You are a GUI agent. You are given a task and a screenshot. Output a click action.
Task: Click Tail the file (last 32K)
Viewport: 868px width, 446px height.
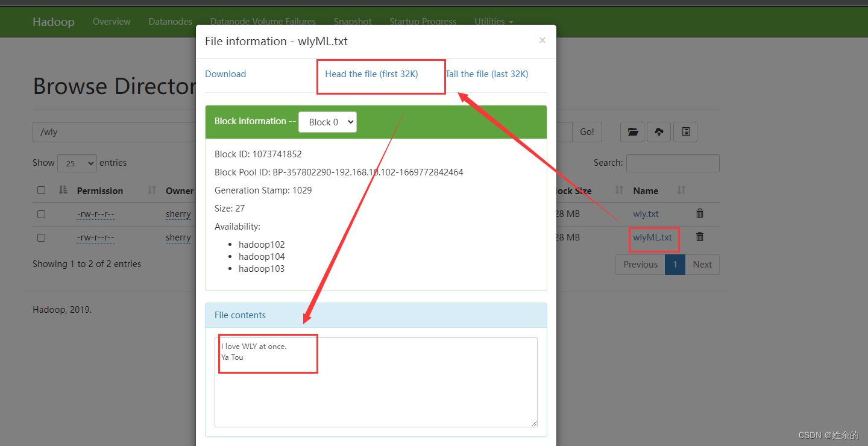pyautogui.click(x=487, y=74)
